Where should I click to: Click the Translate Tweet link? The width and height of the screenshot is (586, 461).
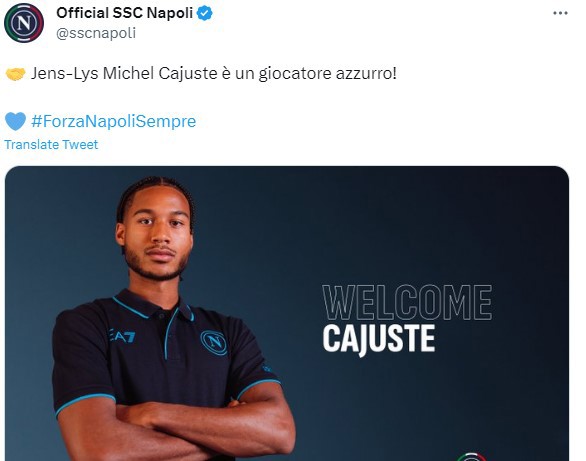click(x=51, y=145)
